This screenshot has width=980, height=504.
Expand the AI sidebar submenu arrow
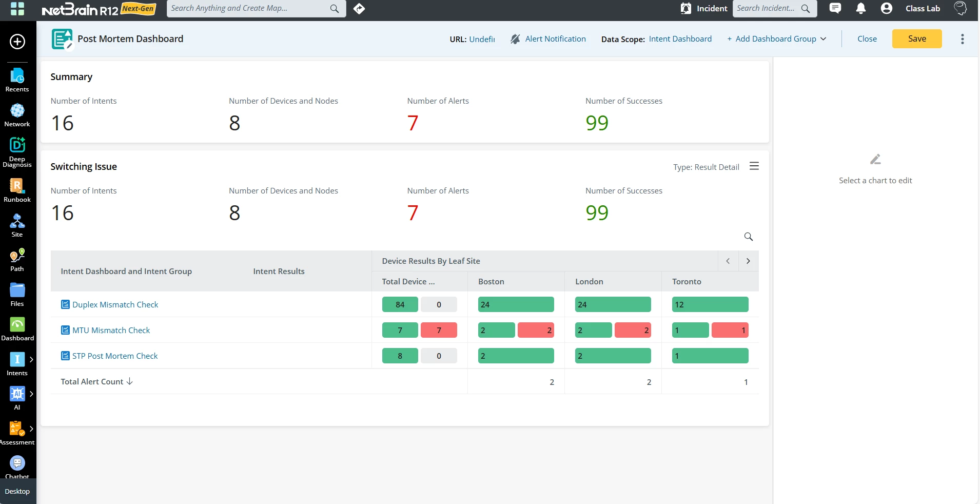(31, 394)
